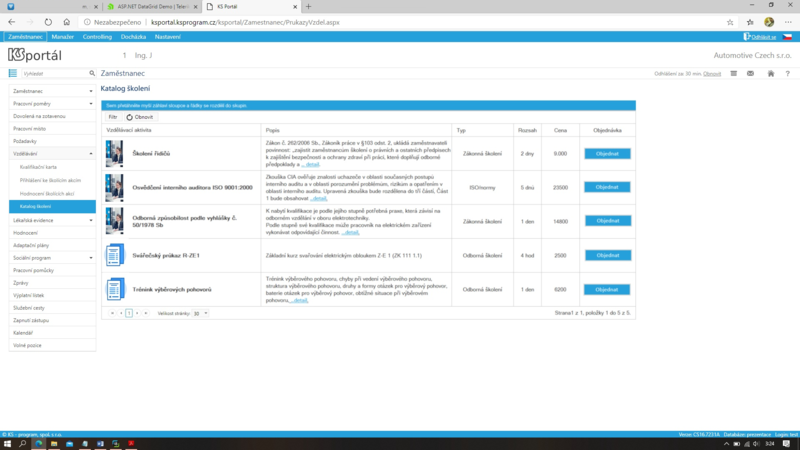Go to last page in grid pager
The height and width of the screenshot is (450, 800).
145,313
